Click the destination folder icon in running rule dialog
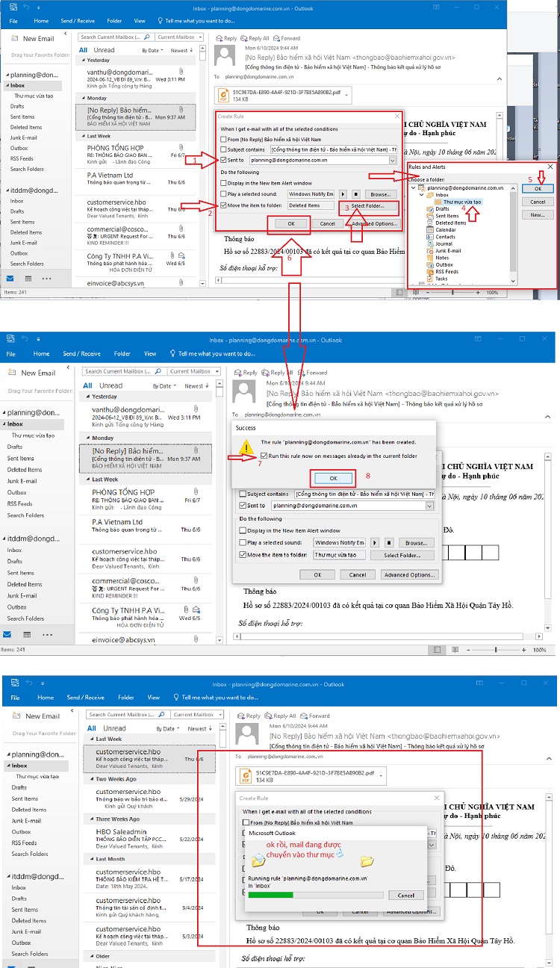 [x=367, y=861]
